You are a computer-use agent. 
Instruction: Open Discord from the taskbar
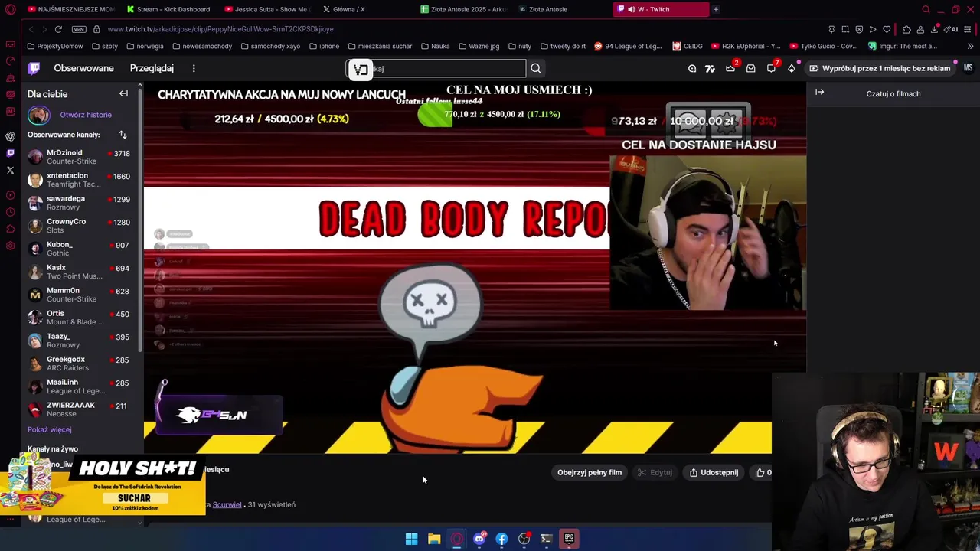point(479,539)
